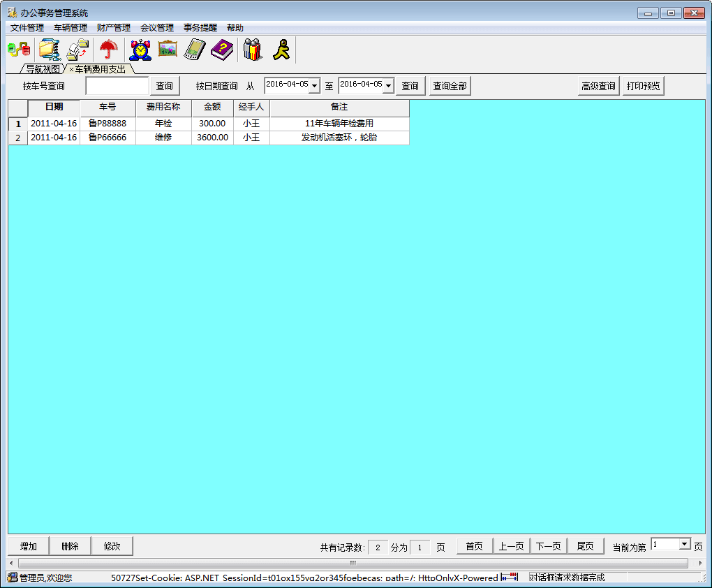Click the purple help book icon
Image resolution: width=712 pixels, height=588 pixels.
pyautogui.click(x=222, y=50)
